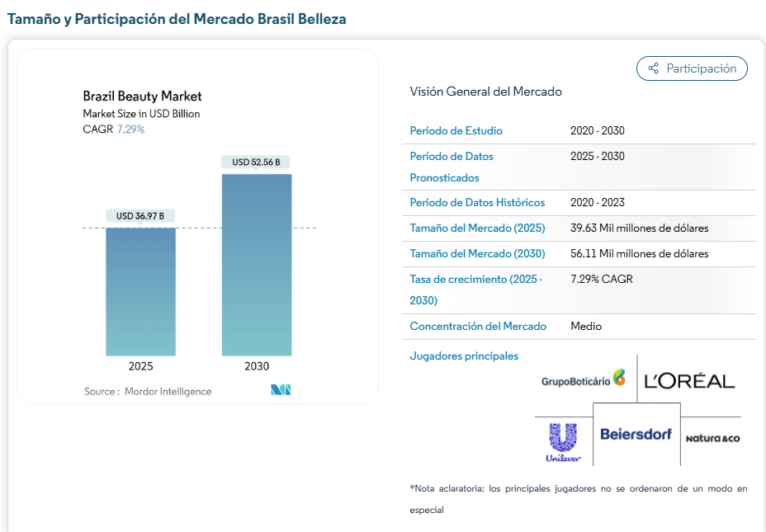Click the Beiersdorf logo
This screenshot has height=532, width=766.
point(636,434)
